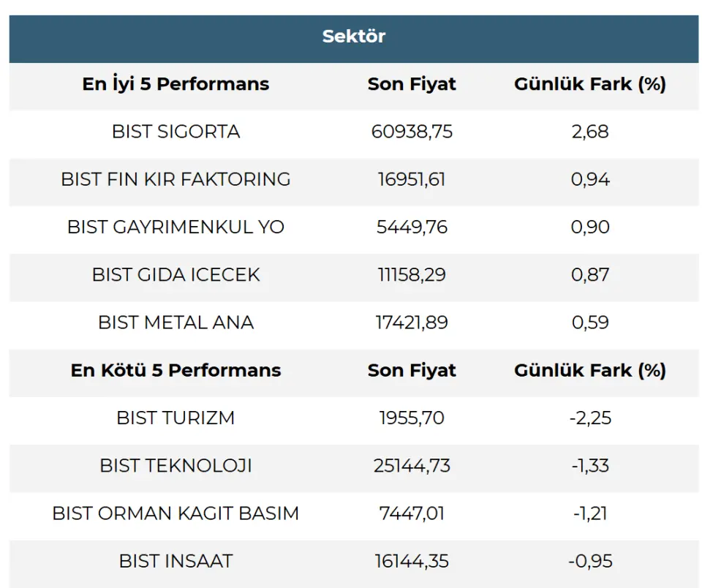Click the 2,68 daily change value
The width and height of the screenshot is (702, 588).
(x=590, y=132)
